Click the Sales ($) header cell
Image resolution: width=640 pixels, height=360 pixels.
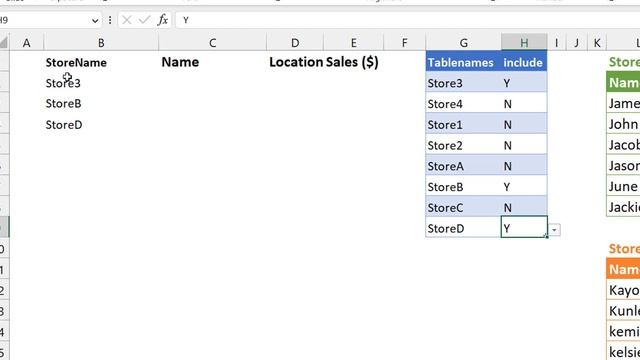pyautogui.click(x=353, y=62)
